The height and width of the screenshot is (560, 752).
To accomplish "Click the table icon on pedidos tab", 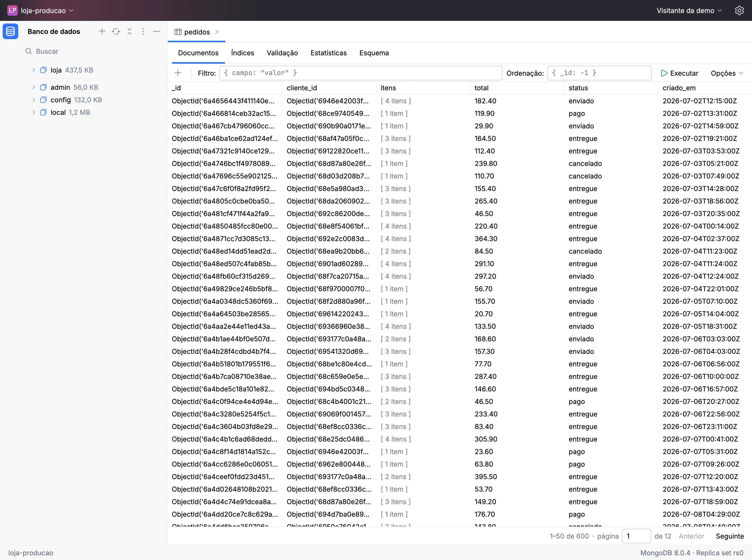I will pyautogui.click(x=178, y=32).
